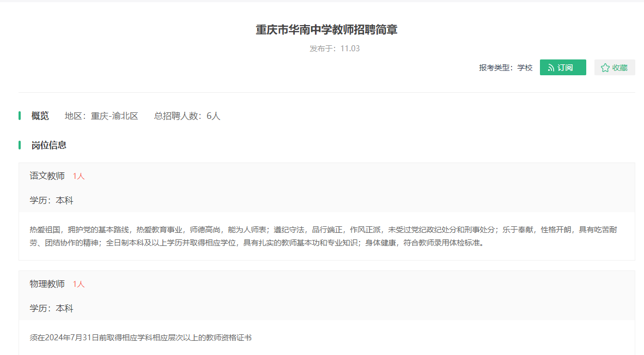Click the star icon in 收藏 button
This screenshot has height=355, width=644.
(605, 68)
